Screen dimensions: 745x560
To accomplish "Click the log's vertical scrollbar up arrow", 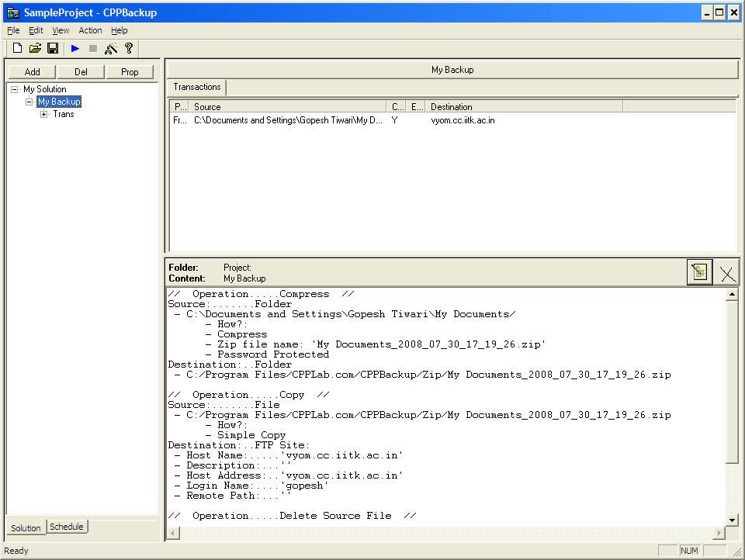I will click(732, 295).
